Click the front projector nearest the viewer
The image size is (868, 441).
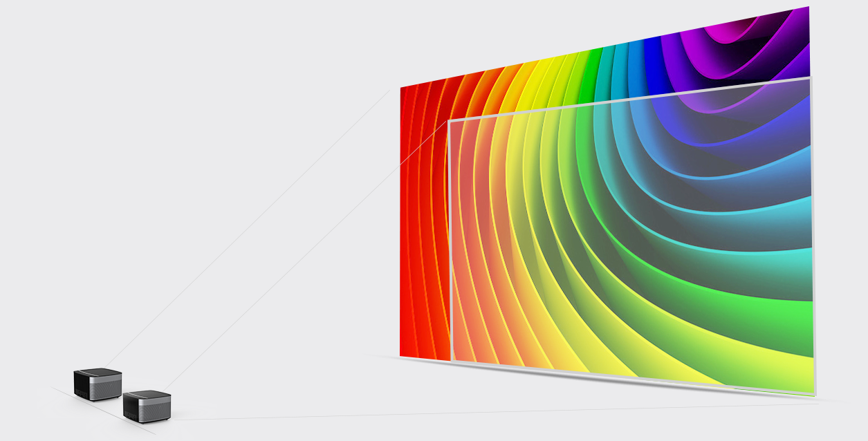147,406
